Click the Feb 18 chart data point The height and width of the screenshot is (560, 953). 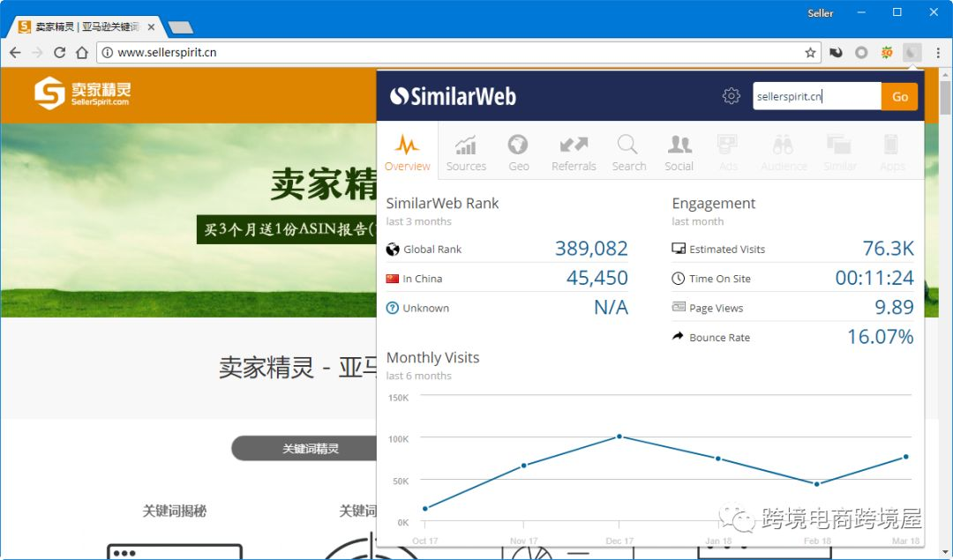coord(816,484)
